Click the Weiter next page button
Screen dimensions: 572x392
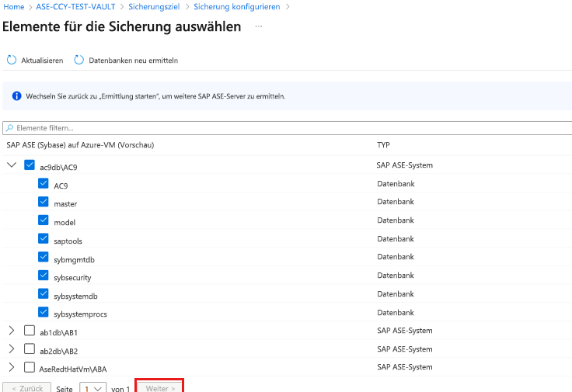coord(160,387)
